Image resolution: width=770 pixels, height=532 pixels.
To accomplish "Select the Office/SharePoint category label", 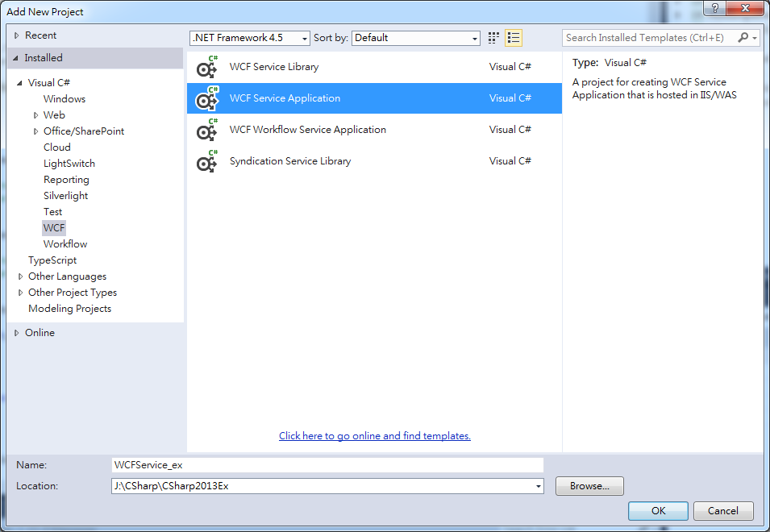I will click(84, 131).
